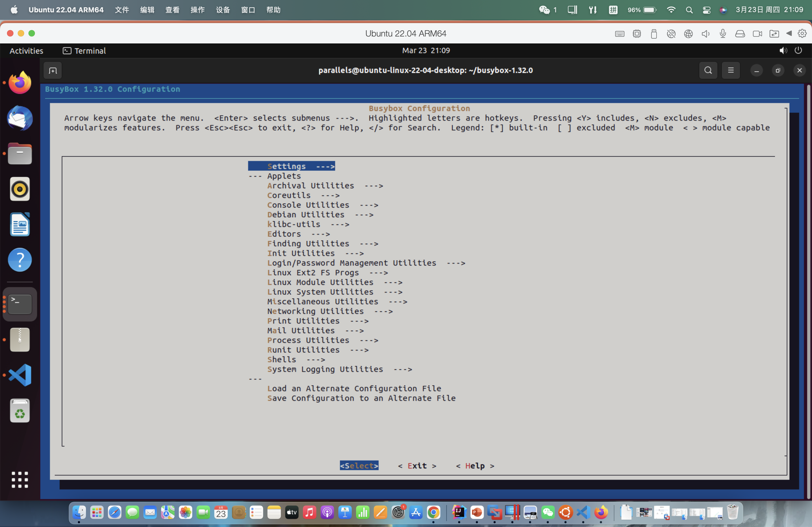
Task: Click Parallels sound speaker icon
Action: click(706, 33)
